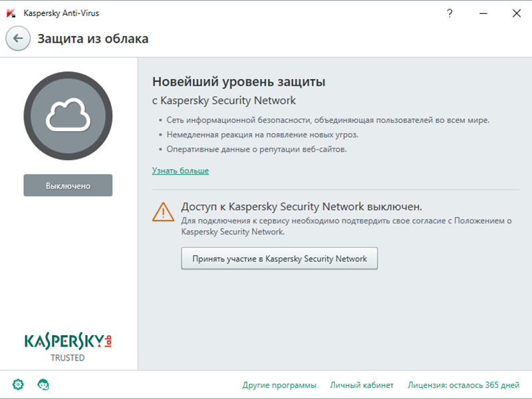Click the 'Защита из облака' page title
The height and width of the screenshot is (399, 532).
[x=92, y=39]
